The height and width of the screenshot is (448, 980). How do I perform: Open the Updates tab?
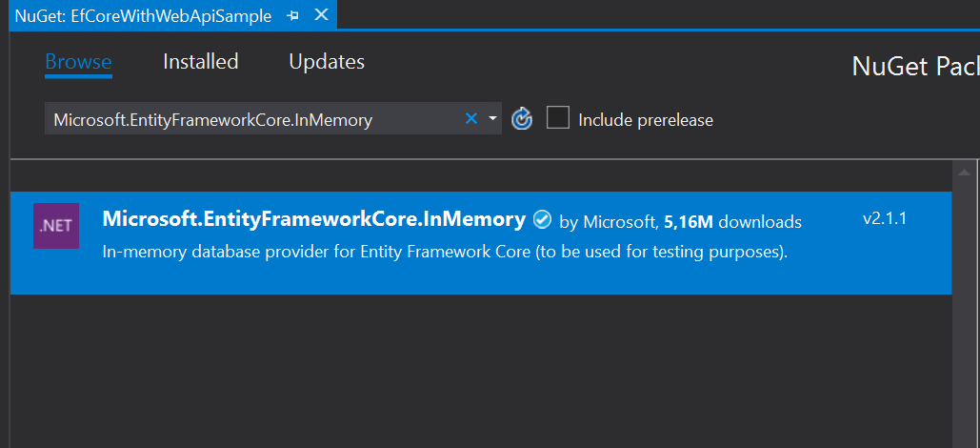click(x=327, y=61)
